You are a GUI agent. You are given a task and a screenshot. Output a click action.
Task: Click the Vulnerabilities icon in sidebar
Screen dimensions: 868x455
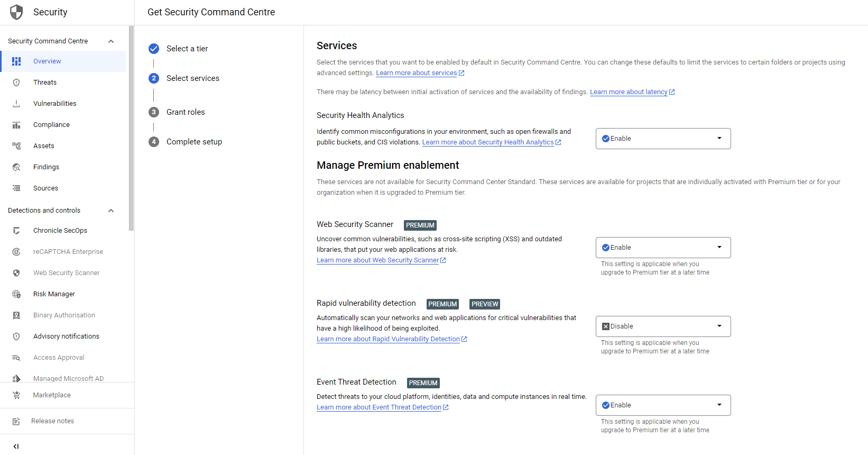pyautogui.click(x=16, y=104)
